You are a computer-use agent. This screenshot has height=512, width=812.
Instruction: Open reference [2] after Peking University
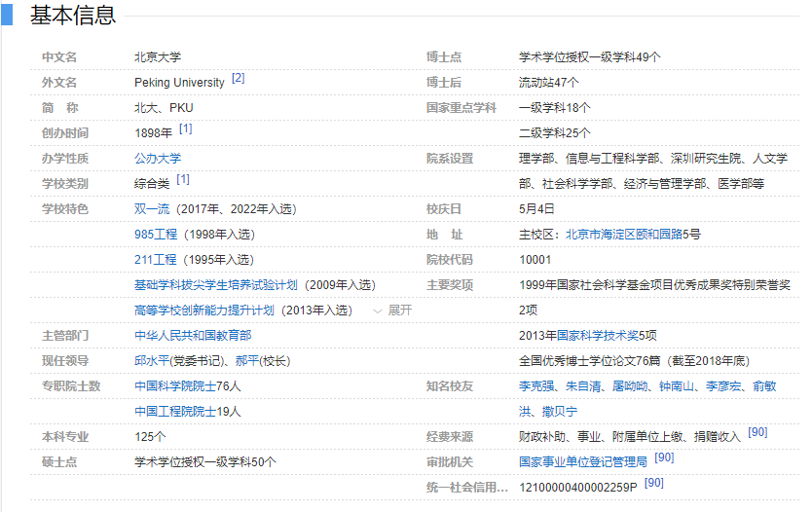[239, 78]
